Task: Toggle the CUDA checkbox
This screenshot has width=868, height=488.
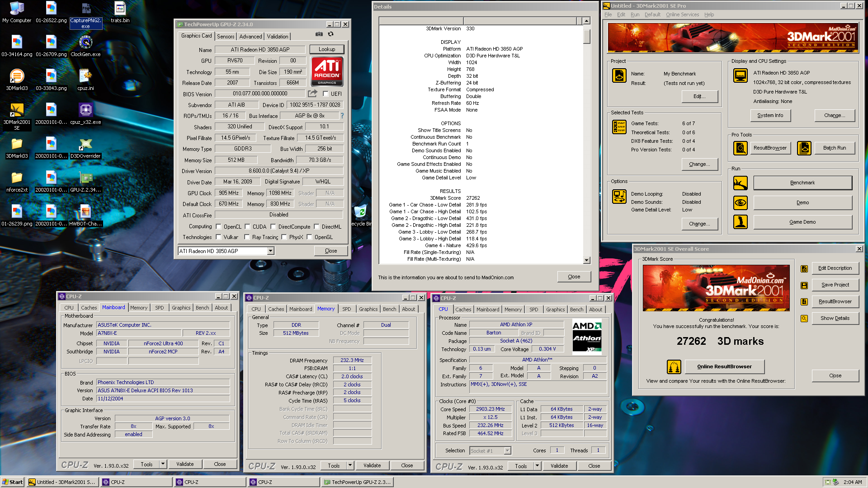Action: [248, 227]
